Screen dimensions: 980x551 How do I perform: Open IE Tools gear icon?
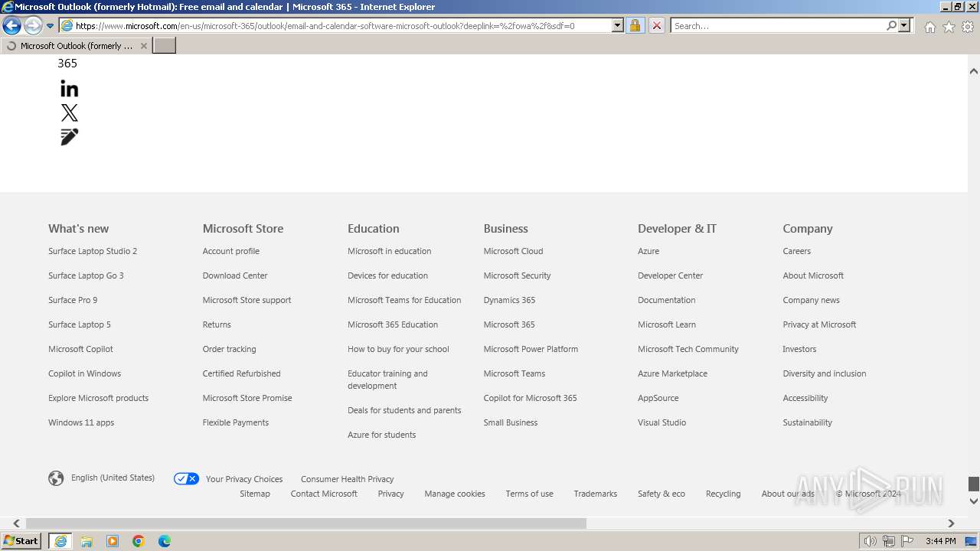coord(968,27)
